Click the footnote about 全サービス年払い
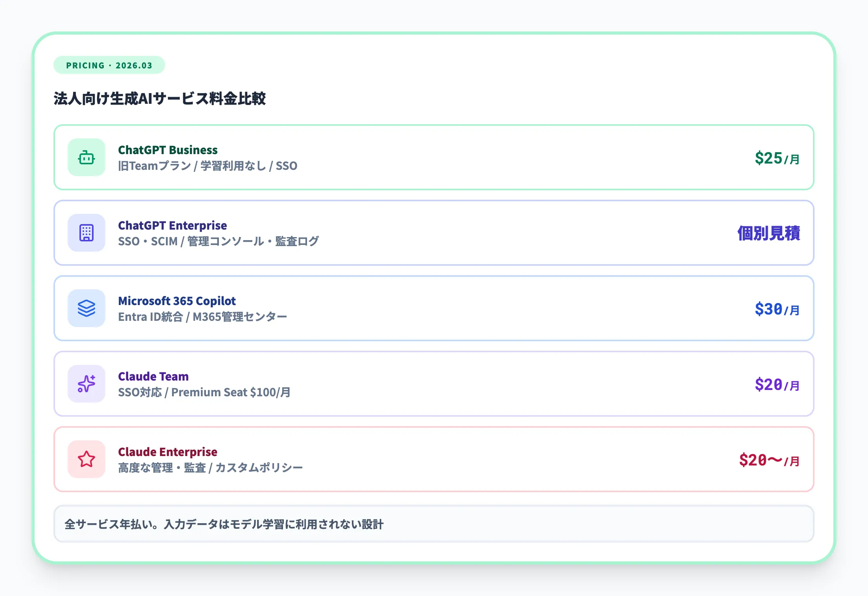The image size is (868, 596). pos(434,524)
